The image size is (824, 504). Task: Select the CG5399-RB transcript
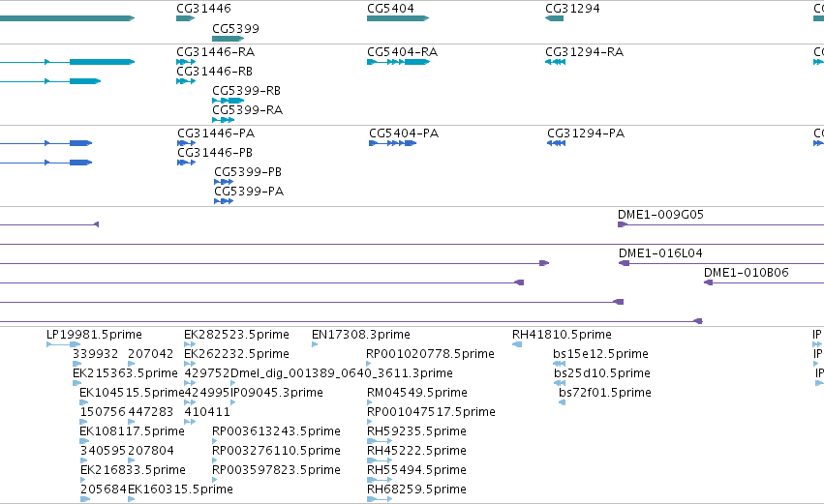(x=229, y=101)
